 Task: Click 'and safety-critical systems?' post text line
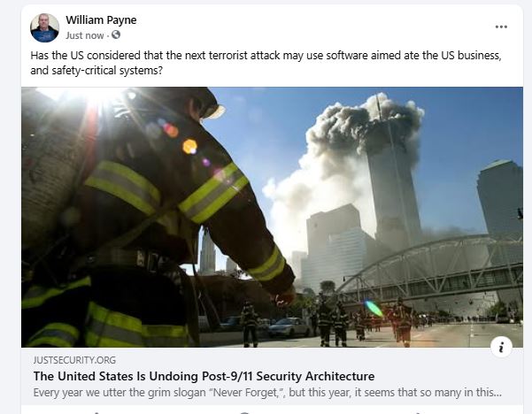point(96,70)
